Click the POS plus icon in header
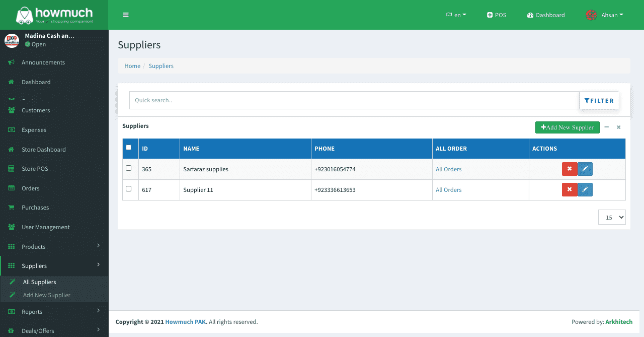The width and height of the screenshot is (644, 337). click(x=490, y=15)
